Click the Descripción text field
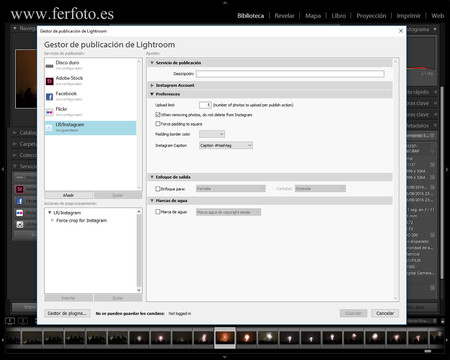 point(290,74)
